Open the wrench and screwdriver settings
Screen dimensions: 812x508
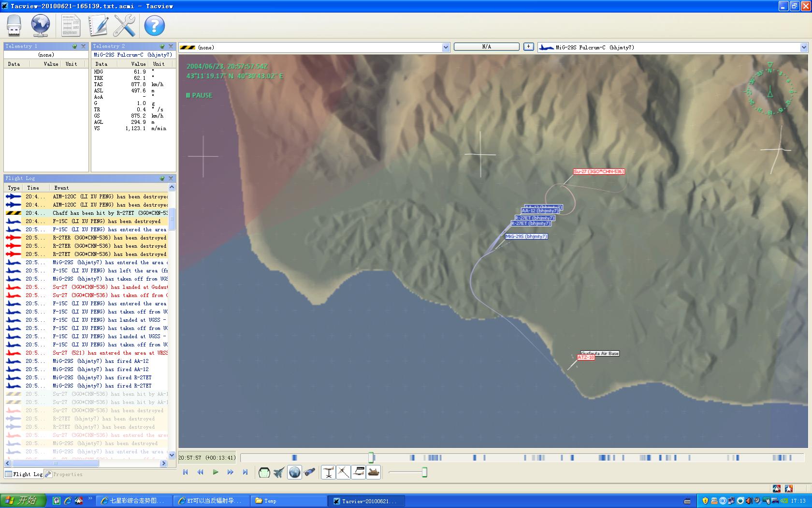pyautogui.click(x=124, y=25)
